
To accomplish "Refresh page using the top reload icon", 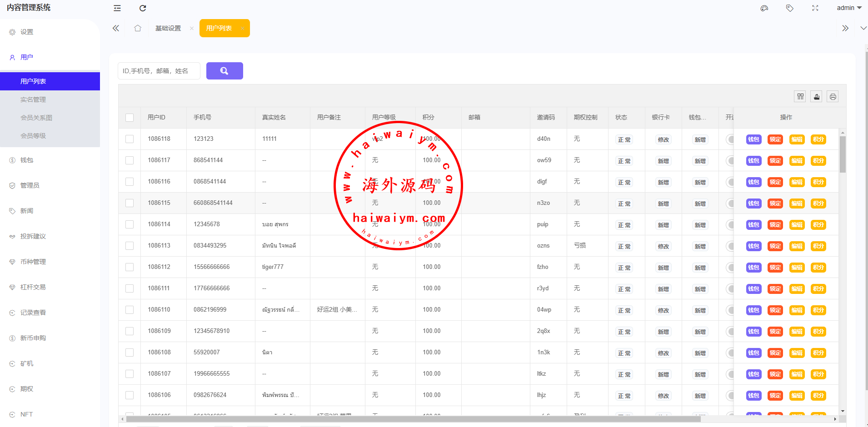I will [143, 8].
